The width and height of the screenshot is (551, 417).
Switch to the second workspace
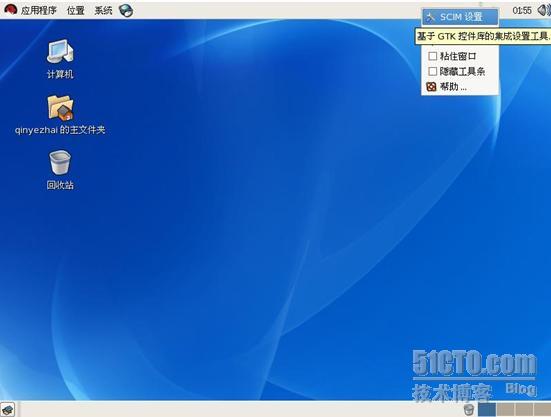tap(506, 410)
